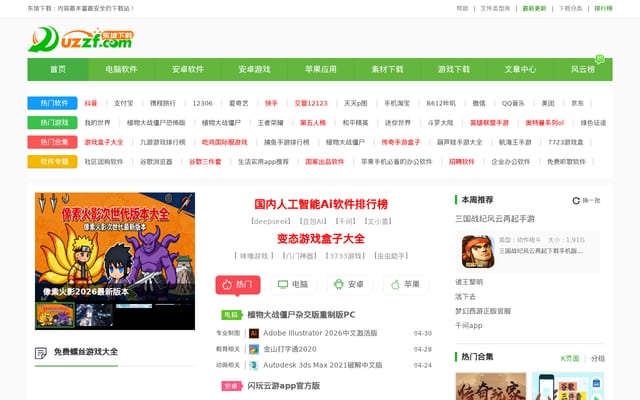This screenshot has height=400, width=640.
Task: Click the red 热门合集 button
Action: click(x=52, y=142)
